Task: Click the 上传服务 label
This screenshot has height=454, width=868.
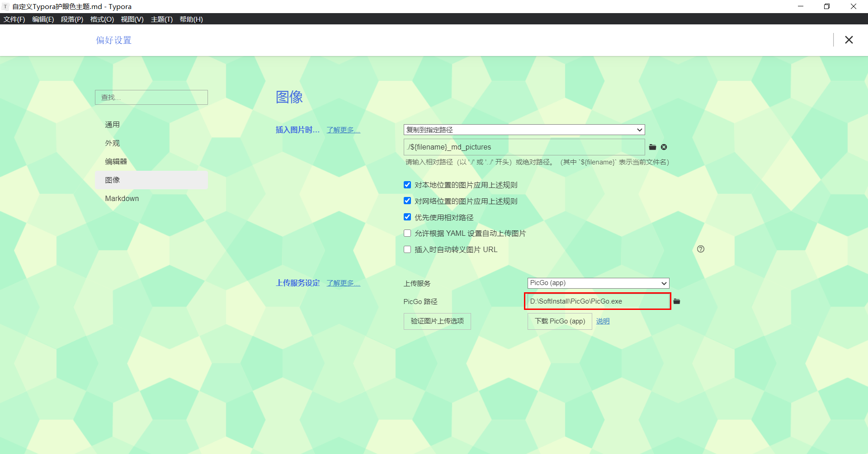Action: coord(417,284)
